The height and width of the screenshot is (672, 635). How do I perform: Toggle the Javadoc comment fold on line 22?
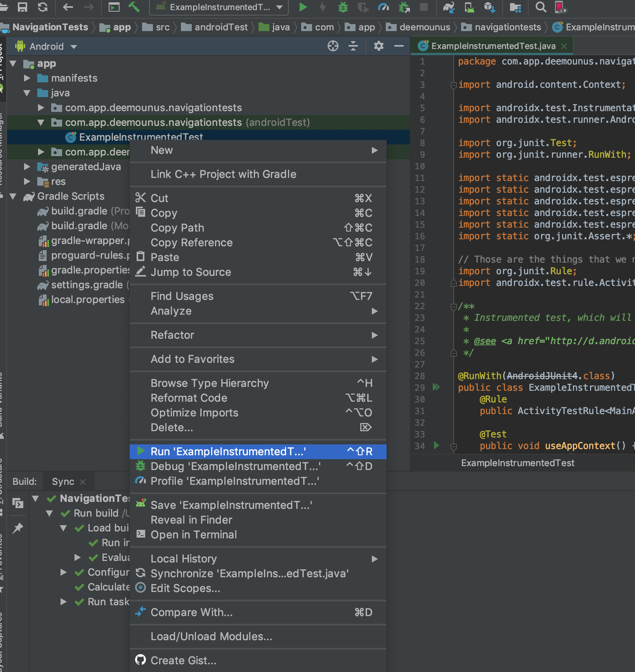(x=453, y=307)
